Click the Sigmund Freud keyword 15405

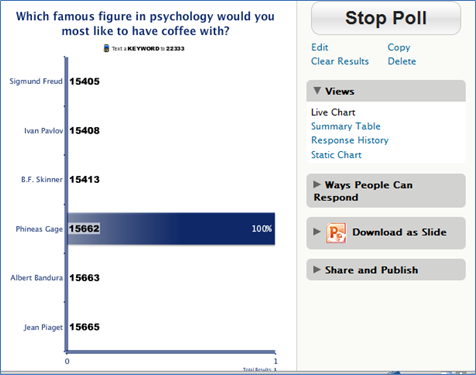click(x=84, y=81)
